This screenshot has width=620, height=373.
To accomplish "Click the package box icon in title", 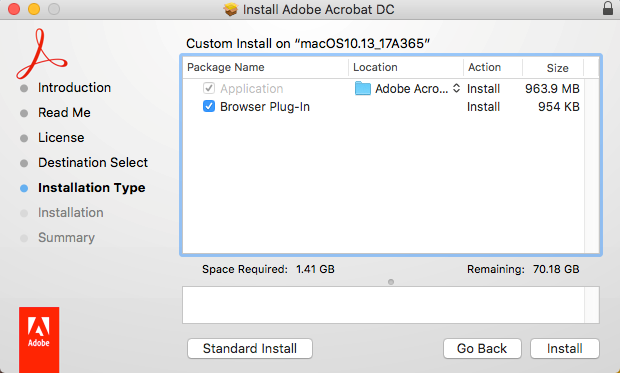I will tap(231, 9).
